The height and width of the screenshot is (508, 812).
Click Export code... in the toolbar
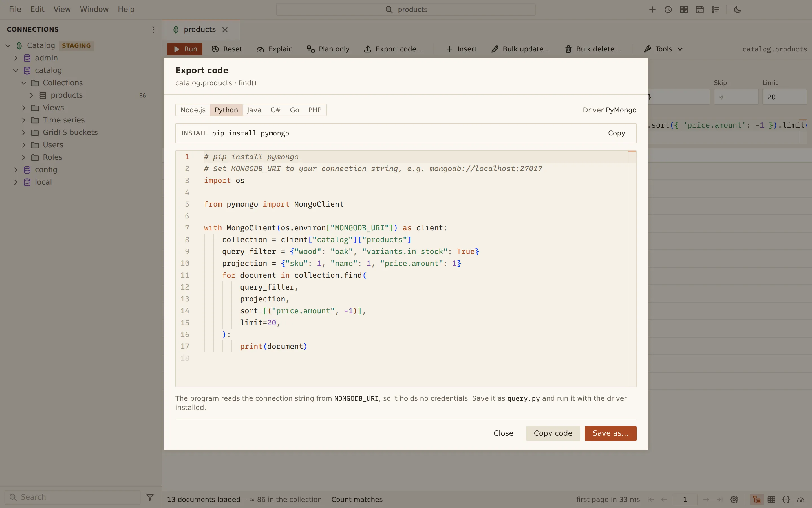coord(393,49)
